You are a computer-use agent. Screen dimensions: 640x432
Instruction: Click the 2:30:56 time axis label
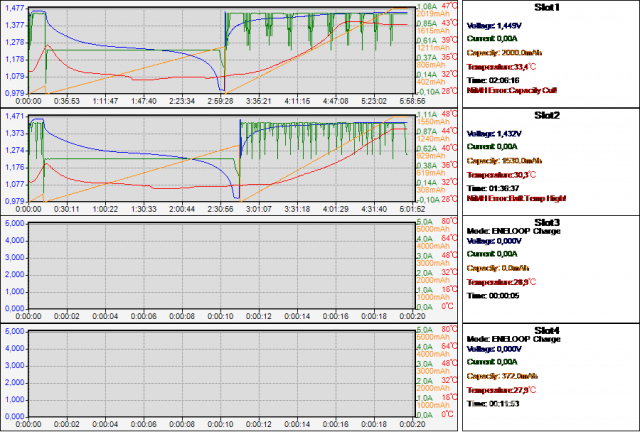pos(220,209)
